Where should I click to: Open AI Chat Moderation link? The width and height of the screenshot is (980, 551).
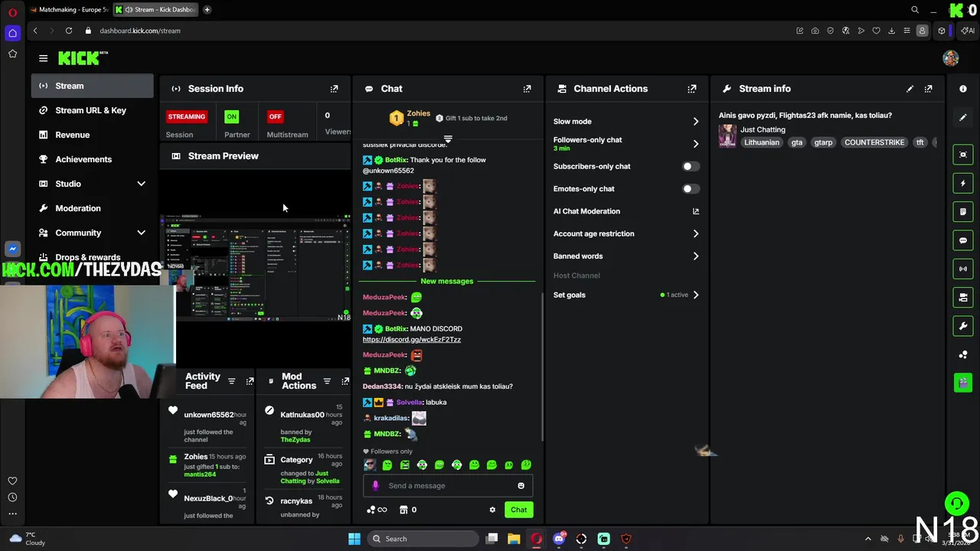click(626, 211)
